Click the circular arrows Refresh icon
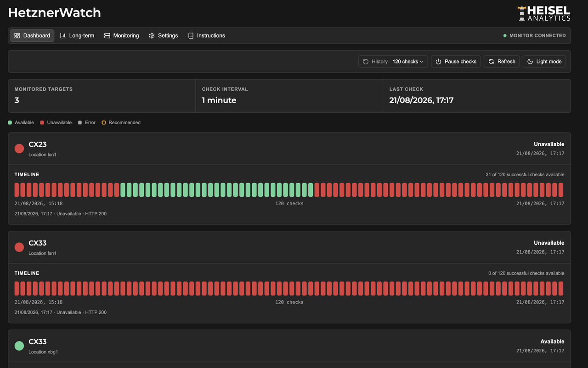The height and width of the screenshot is (368, 588). tap(491, 62)
